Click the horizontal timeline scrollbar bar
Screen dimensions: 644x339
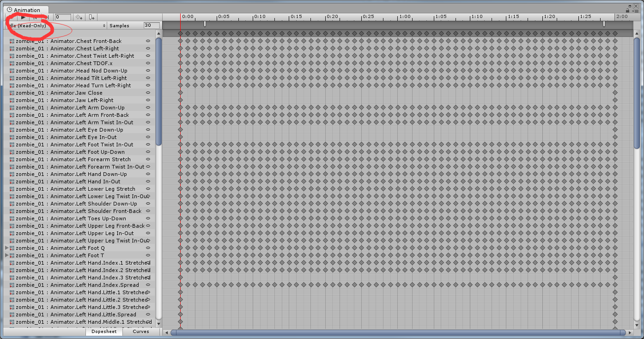(x=398, y=332)
